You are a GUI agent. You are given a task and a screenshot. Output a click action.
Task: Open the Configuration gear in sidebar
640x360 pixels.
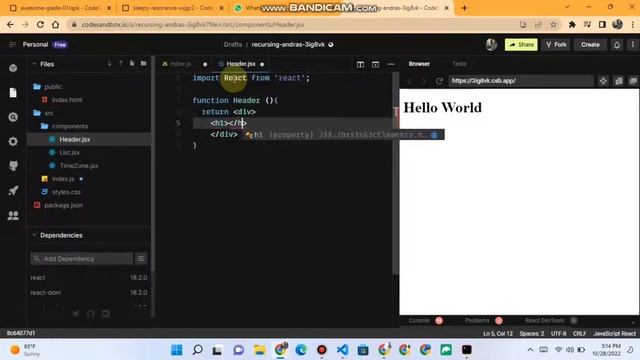pos(13,142)
